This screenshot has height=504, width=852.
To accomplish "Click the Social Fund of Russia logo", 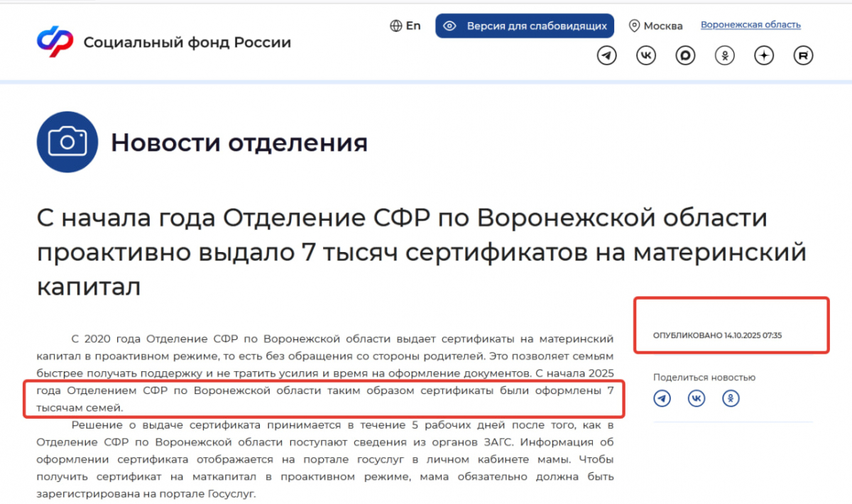I will pyautogui.click(x=55, y=42).
